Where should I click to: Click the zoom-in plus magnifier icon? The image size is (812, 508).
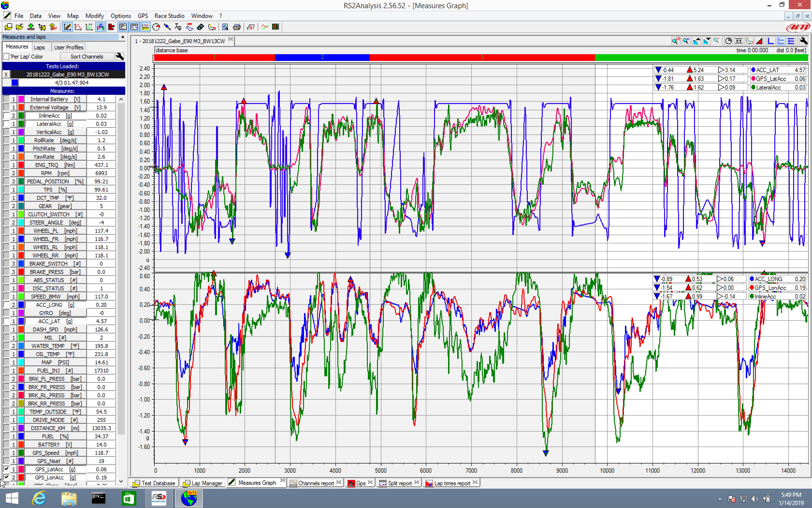[x=686, y=41]
